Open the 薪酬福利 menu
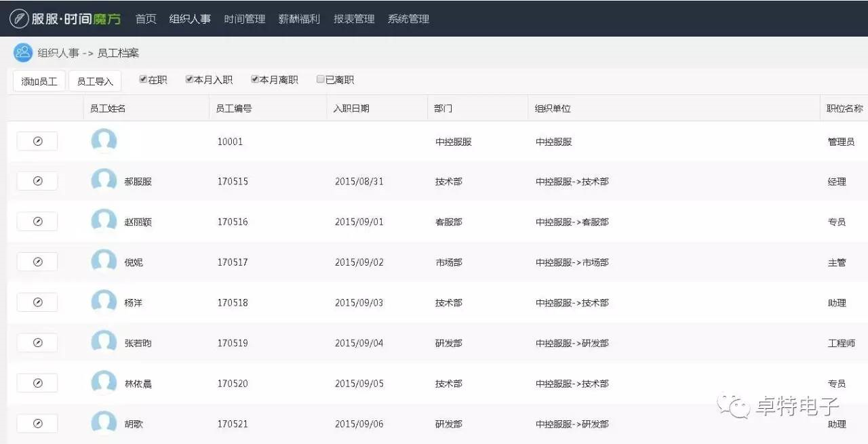The height and width of the screenshot is (444, 868). tap(299, 19)
